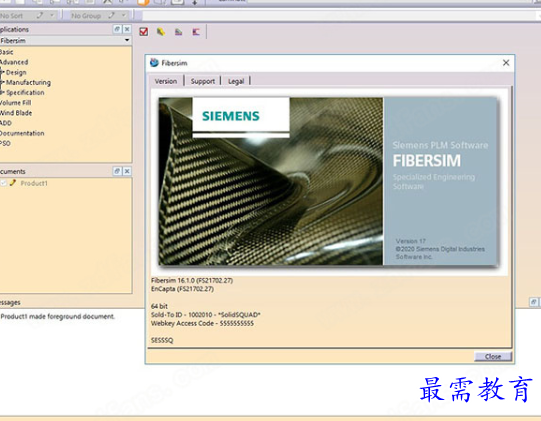Click the '64 bit' text

159,306
